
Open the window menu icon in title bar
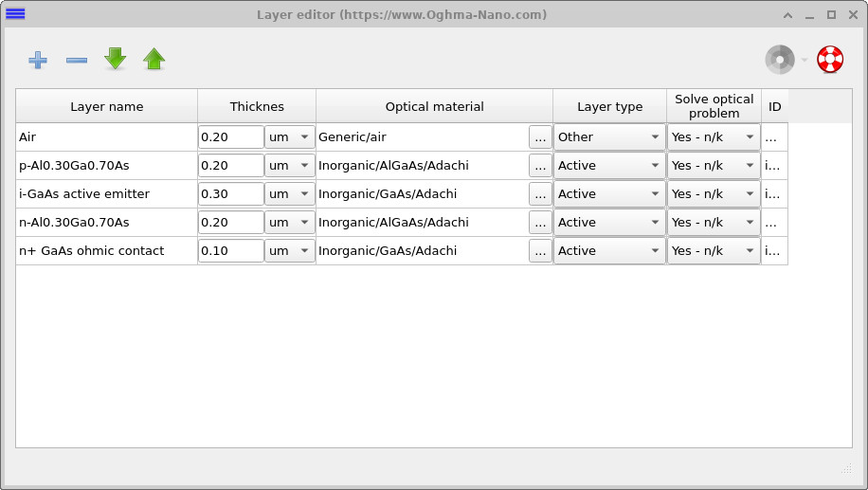coord(15,14)
